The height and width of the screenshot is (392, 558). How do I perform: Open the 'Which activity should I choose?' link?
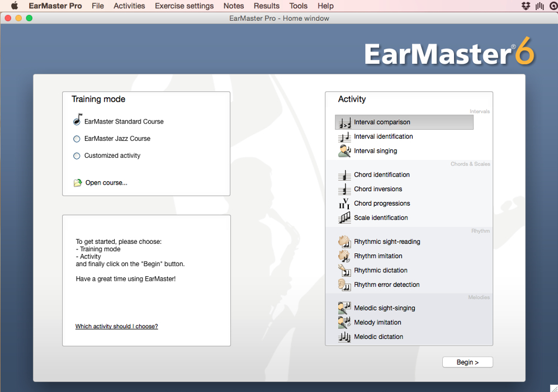point(116,326)
